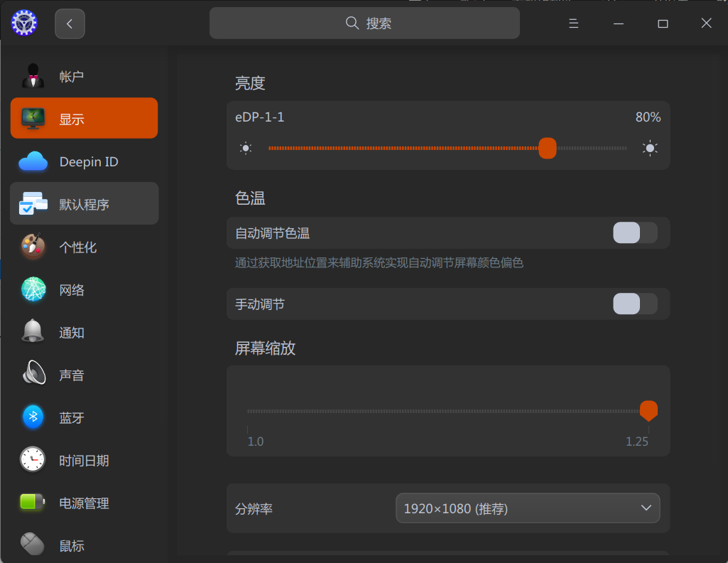Turn on 手动调节 manual adjustment
Screen dimensions: 728x563
(634, 304)
